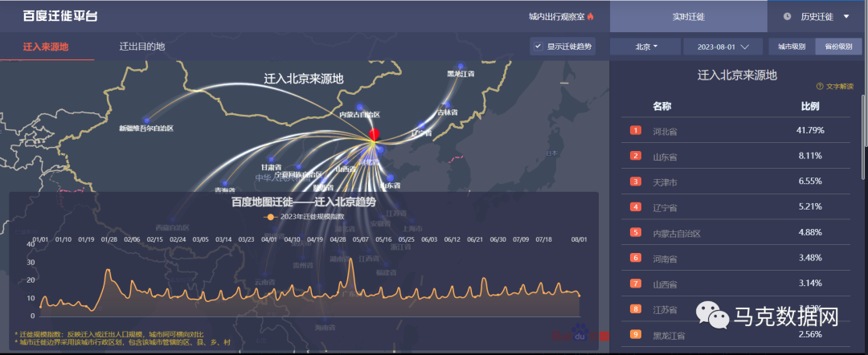Select the 山东省 row in the list
868x355 pixels.
[x=735, y=157]
